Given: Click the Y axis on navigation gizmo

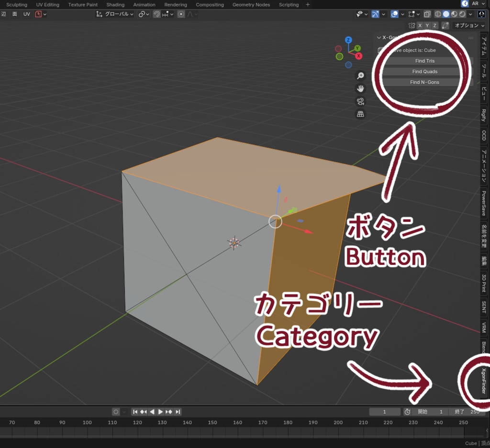Looking at the screenshot, I should click(357, 48).
